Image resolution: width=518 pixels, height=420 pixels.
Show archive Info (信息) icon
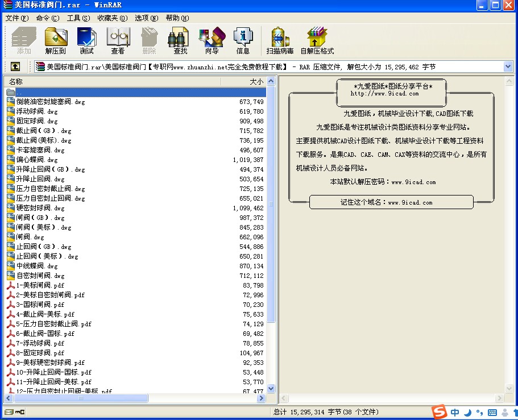[243, 40]
